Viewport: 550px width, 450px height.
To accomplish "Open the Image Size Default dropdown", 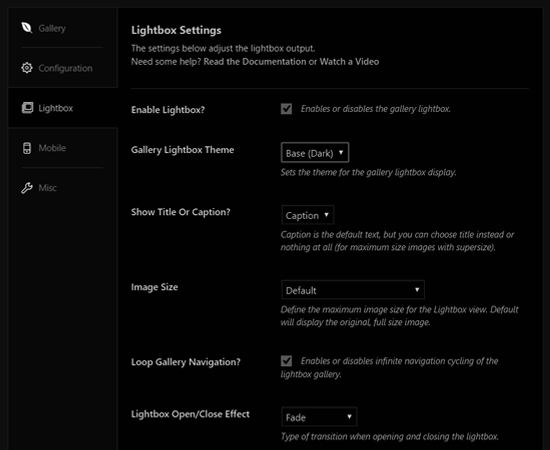I will click(x=353, y=290).
